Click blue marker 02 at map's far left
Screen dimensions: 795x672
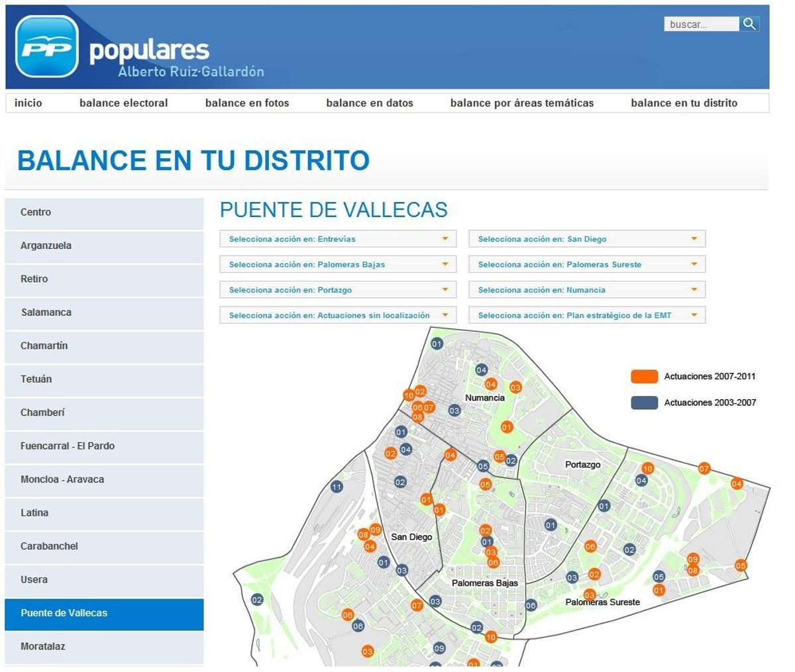(257, 600)
